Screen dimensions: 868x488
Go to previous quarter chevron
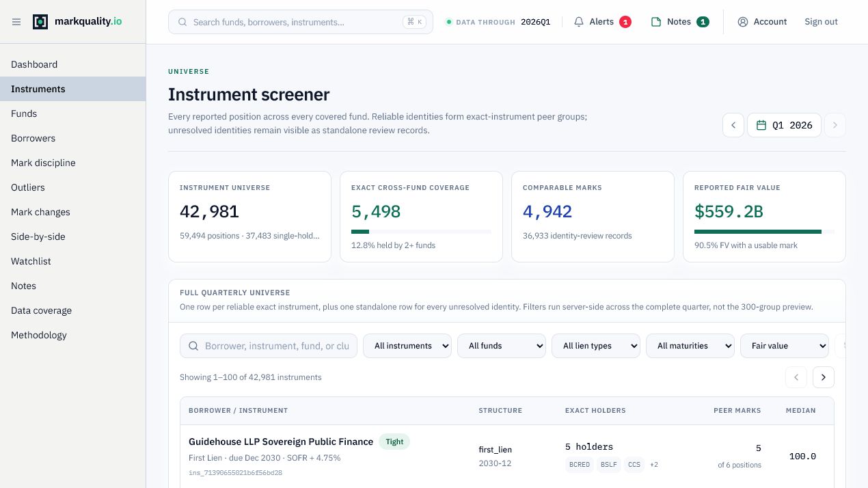pos(733,125)
